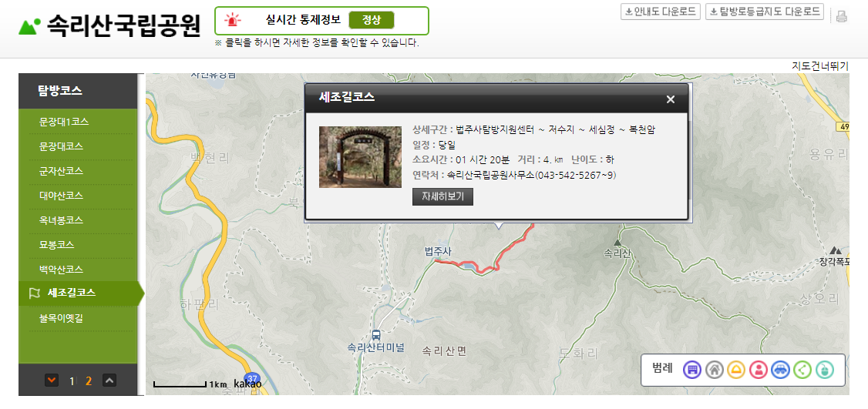Click the purple building legend icon
Screen dimensions: 868x409
pyautogui.click(x=692, y=369)
